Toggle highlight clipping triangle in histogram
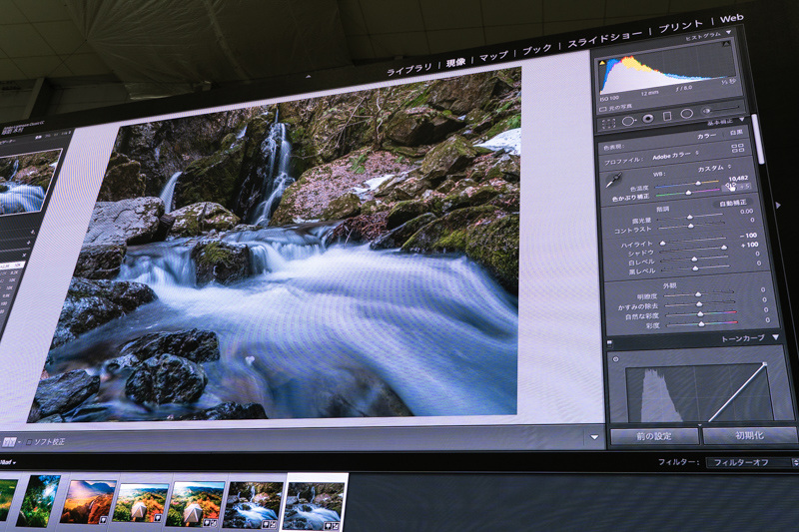Screen dimensions: 799x532 [x=726, y=44]
